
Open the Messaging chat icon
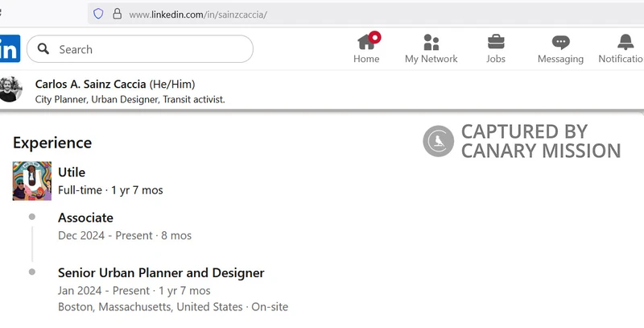pyautogui.click(x=560, y=42)
